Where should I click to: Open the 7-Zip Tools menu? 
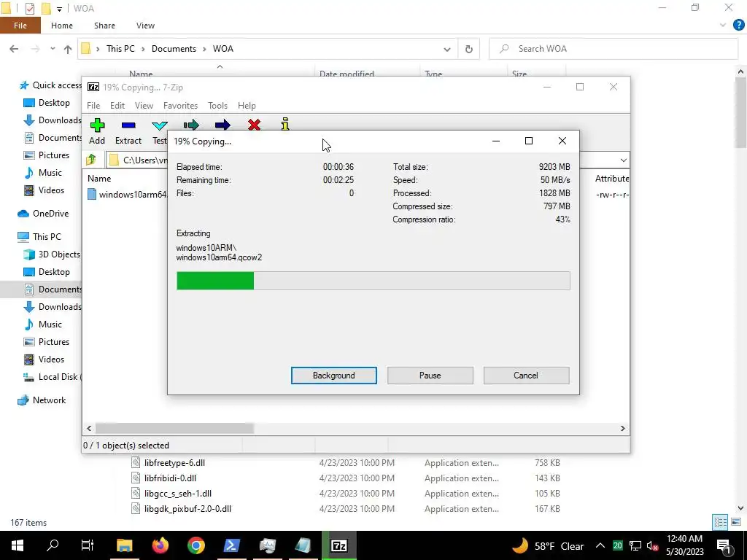217,105
